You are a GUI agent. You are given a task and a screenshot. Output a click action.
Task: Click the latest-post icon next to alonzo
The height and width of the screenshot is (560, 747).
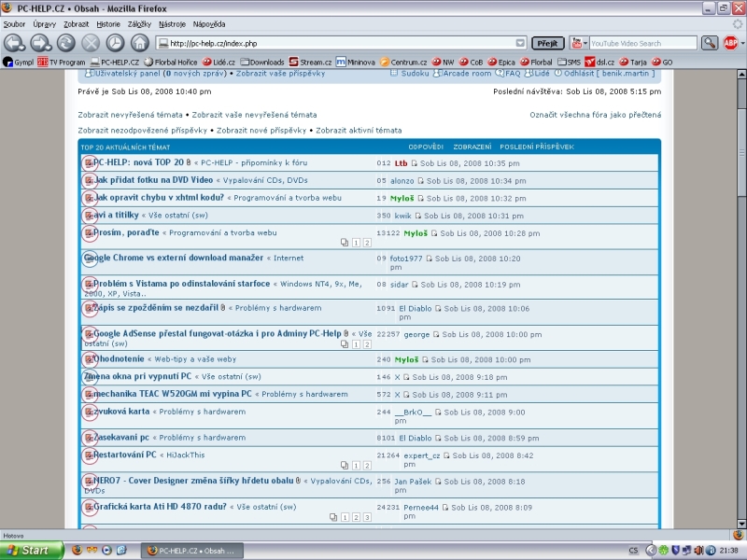click(421, 181)
